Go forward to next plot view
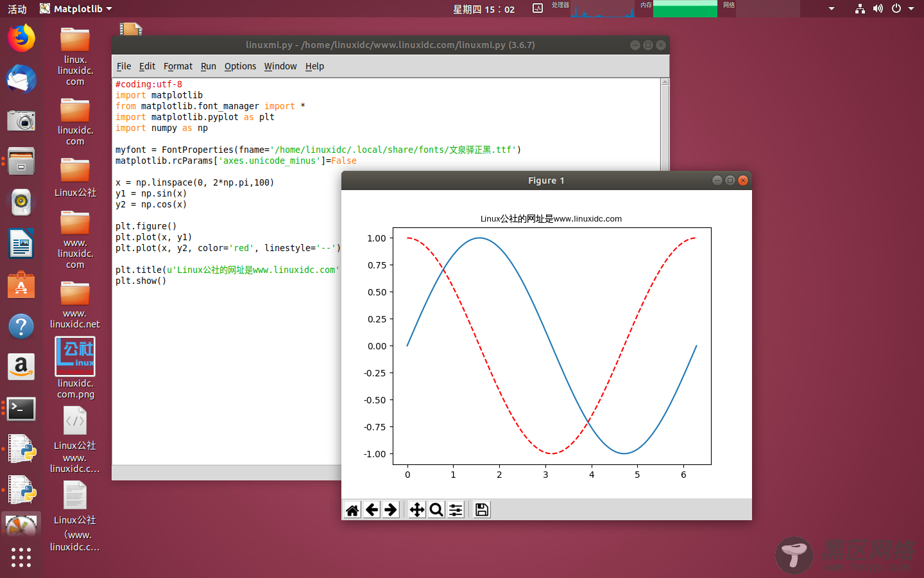This screenshot has width=924, height=578. click(391, 510)
